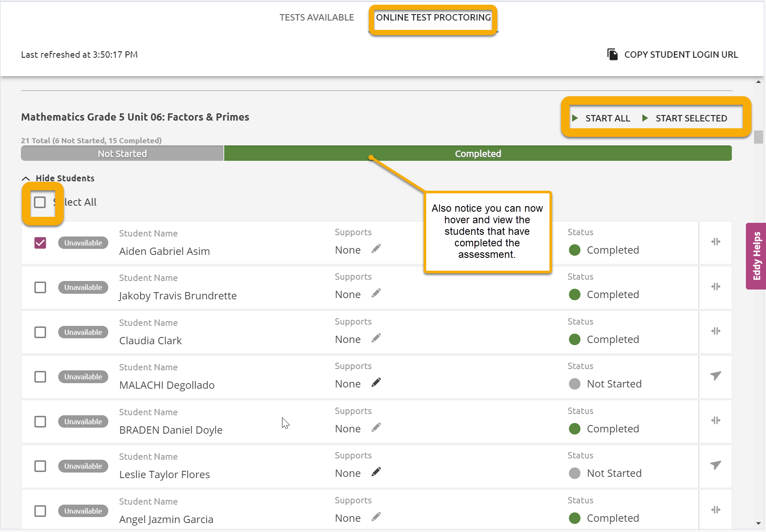Click scrollbar down arrow

point(758,523)
